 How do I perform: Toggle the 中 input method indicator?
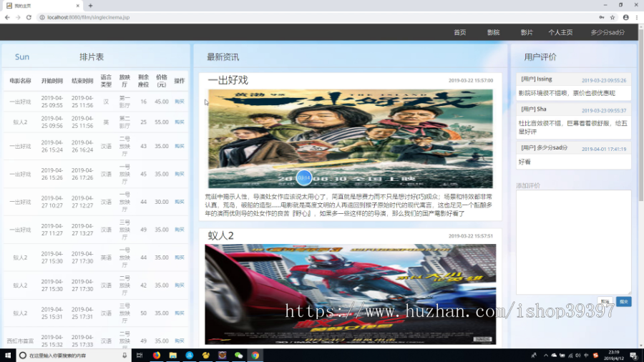586,356
